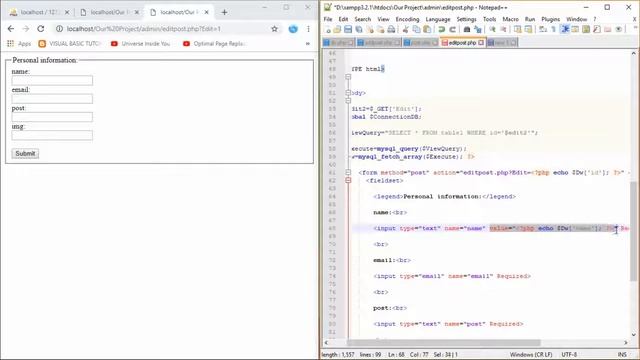Screen dimensions: 640x360
Task: Click the Submit button in the form
Action: [x=25, y=153]
